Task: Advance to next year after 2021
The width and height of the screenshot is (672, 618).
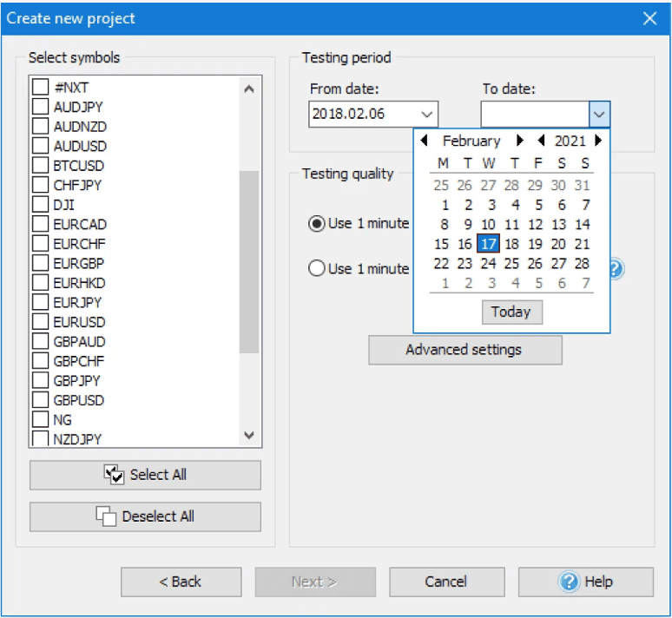Action: click(598, 141)
